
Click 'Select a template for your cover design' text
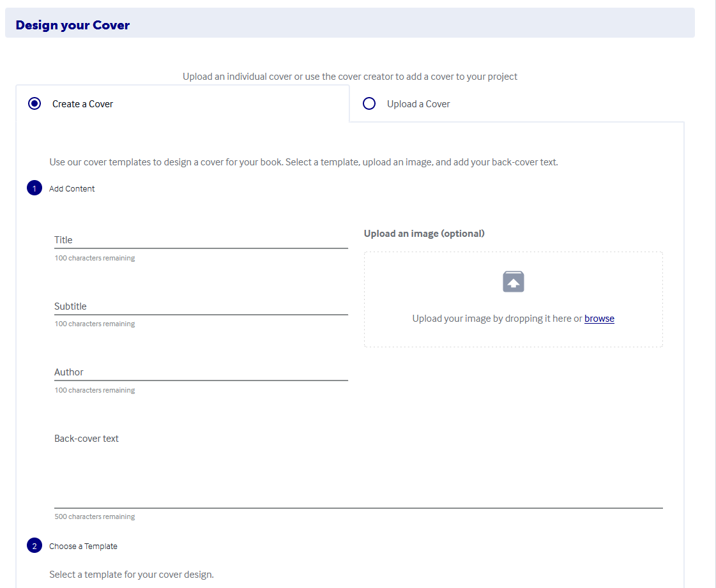click(x=132, y=575)
